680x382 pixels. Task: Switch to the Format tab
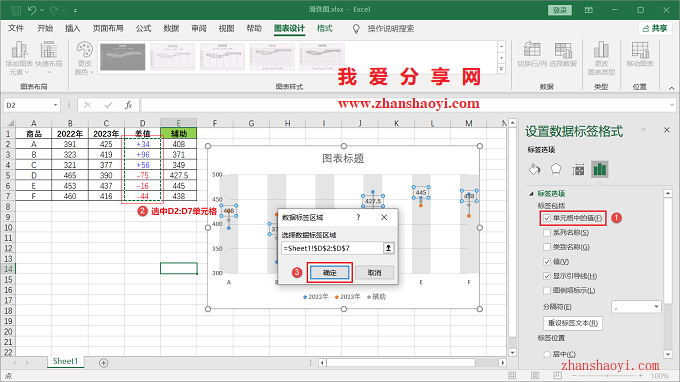(x=324, y=28)
